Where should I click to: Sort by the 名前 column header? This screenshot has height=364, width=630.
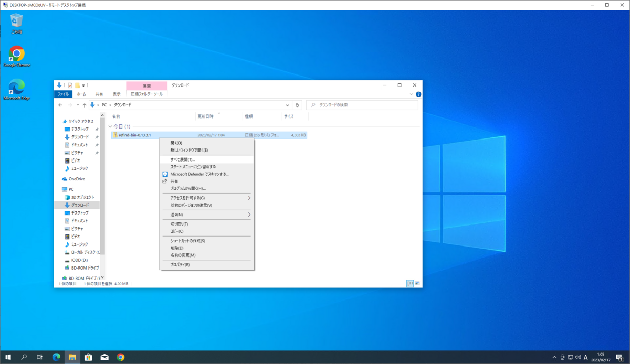116,116
